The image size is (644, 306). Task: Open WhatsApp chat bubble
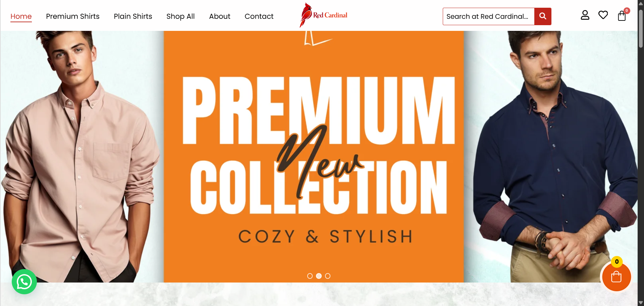(x=24, y=282)
